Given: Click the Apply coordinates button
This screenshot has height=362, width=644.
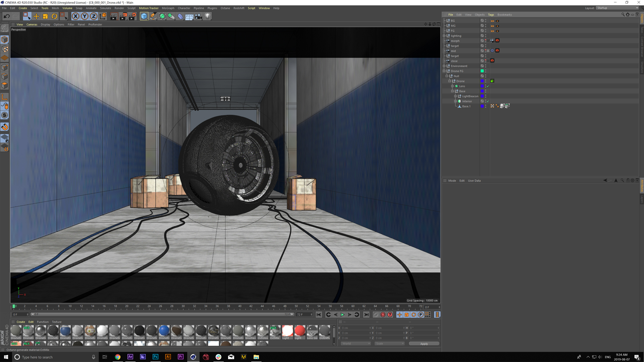Looking at the screenshot, I should [x=424, y=344].
